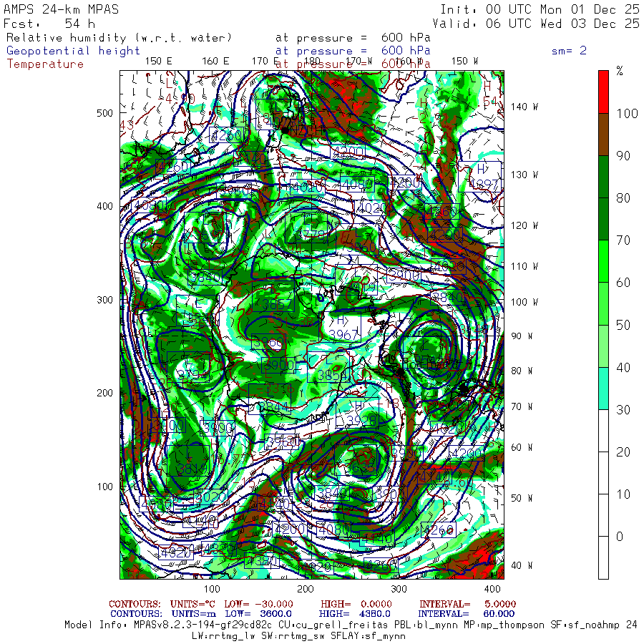Viewport: 644px width, 644px height.
Task: Click the 'HIGH= 4380.0' height value
Action: click(x=354, y=614)
